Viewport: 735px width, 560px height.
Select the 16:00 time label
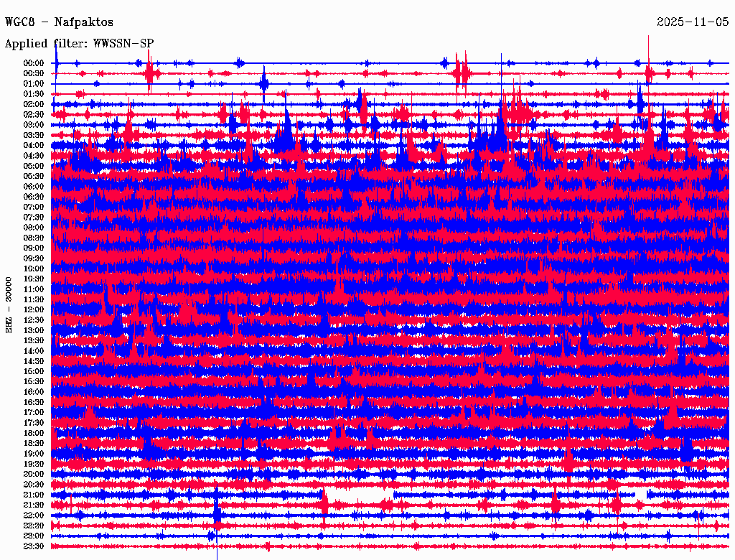34,392
